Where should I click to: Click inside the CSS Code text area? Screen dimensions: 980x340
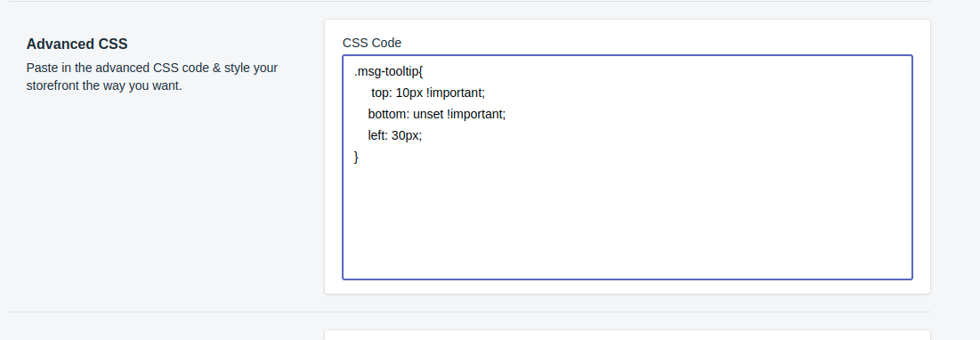627,166
